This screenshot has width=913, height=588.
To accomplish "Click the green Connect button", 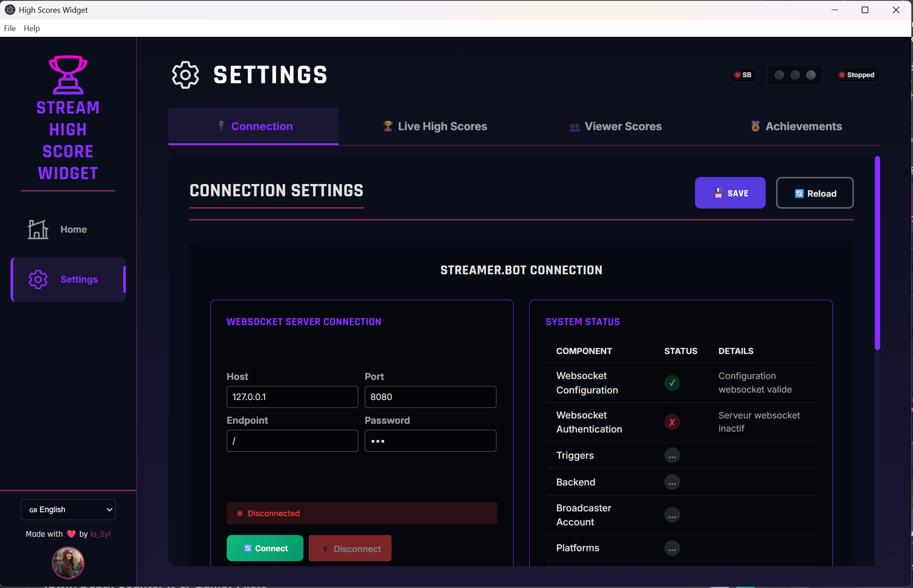I will 265,548.
